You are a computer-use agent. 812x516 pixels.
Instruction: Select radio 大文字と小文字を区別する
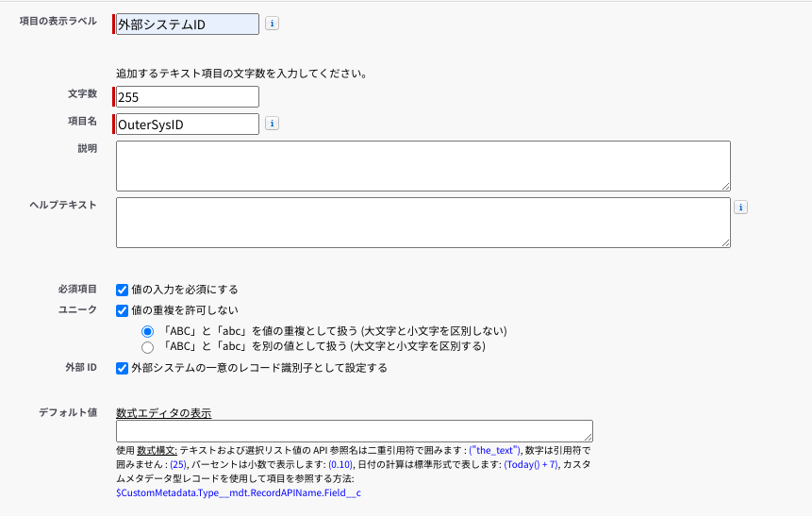point(147,346)
